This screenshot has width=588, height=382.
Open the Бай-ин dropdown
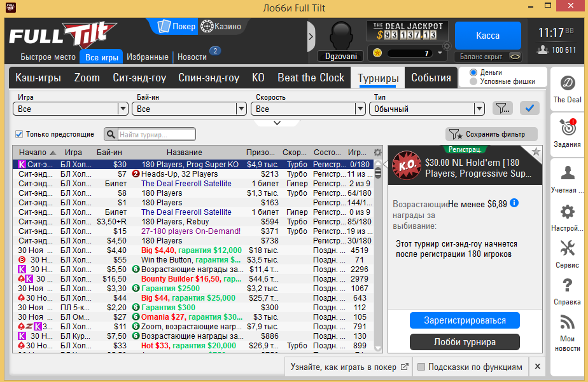coord(189,109)
